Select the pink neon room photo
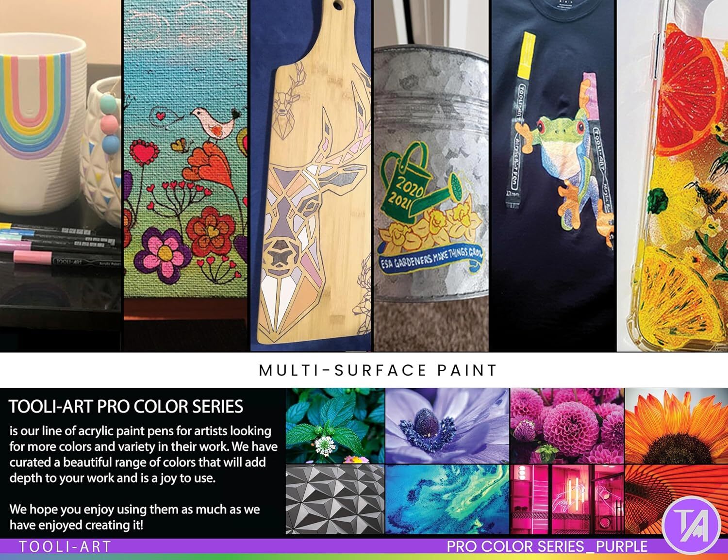This screenshot has width=728, height=560. pyautogui.click(x=567, y=499)
